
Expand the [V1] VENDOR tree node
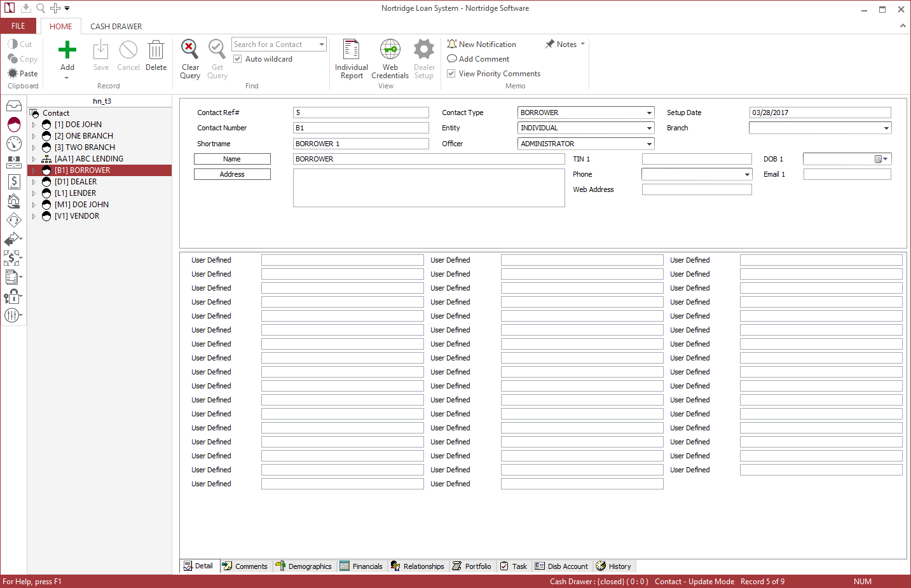tap(34, 216)
